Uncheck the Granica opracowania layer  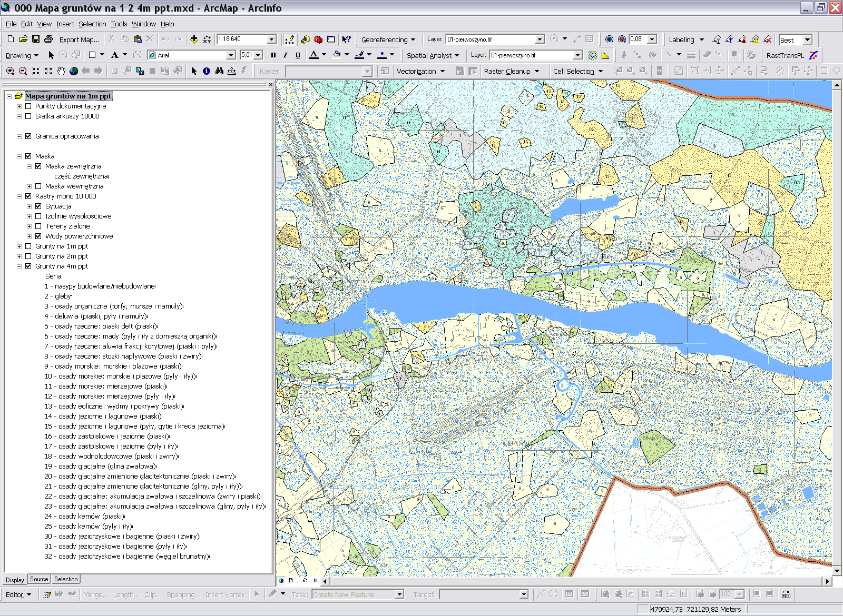coord(28,136)
